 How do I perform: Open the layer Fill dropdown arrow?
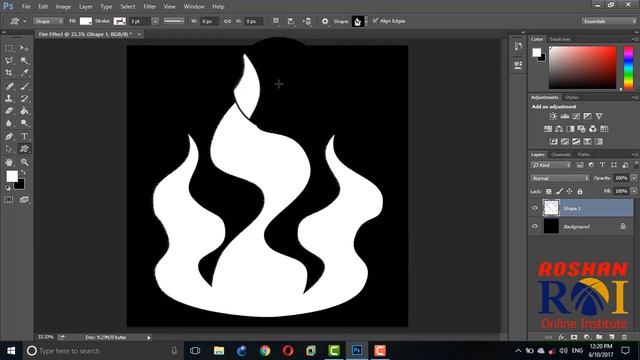[x=634, y=191]
